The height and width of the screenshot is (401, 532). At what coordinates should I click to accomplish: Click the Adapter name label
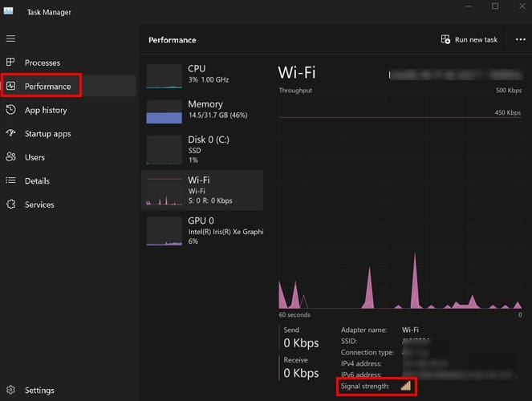(x=363, y=330)
